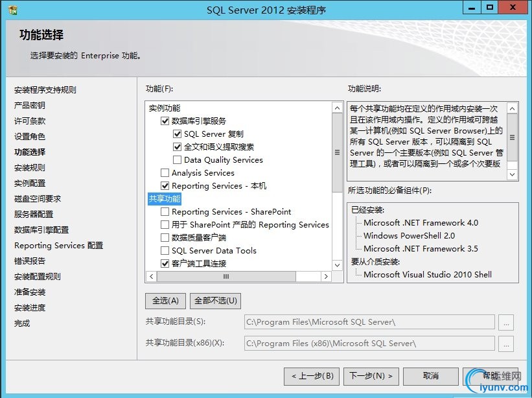
Task: Select 要从介质安装 node in prerequisites
Action: click(x=375, y=262)
